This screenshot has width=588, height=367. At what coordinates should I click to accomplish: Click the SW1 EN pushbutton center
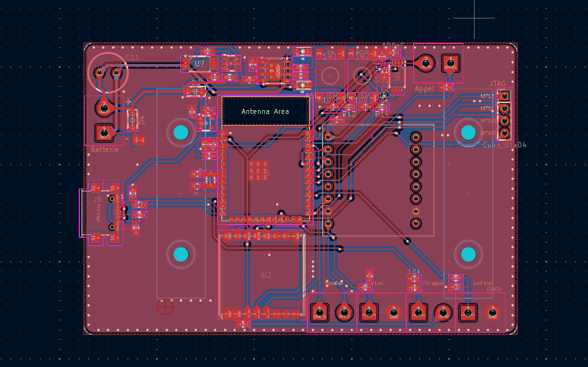(330, 76)
